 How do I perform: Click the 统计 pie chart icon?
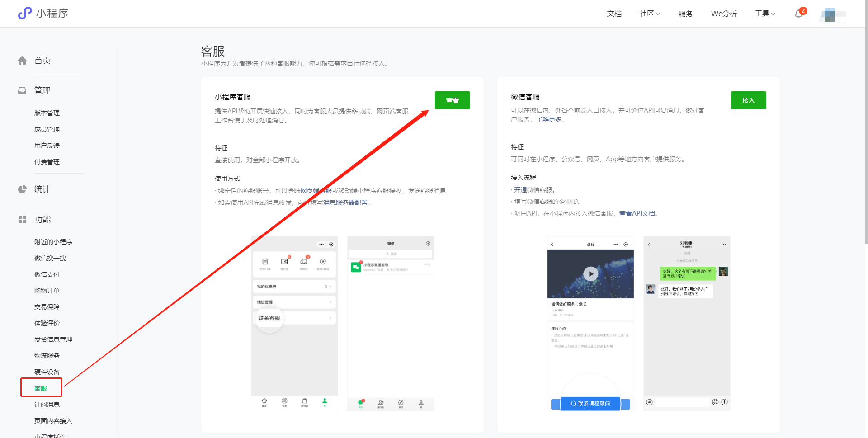22,189
